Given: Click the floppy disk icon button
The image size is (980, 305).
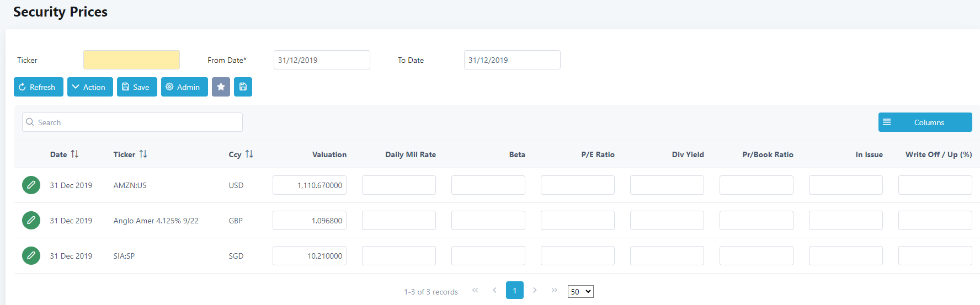Looking at the screenshot, I should [x=243, y=87].
